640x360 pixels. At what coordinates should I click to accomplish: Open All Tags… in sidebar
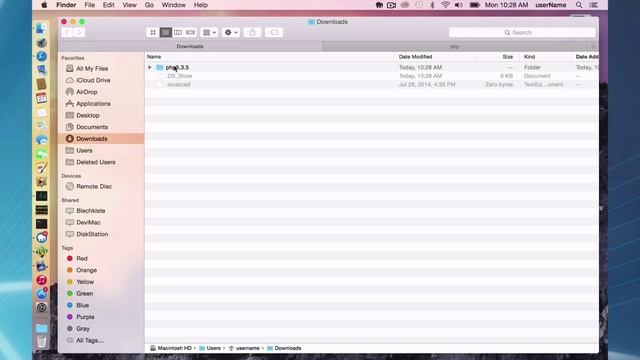[89, 340]
